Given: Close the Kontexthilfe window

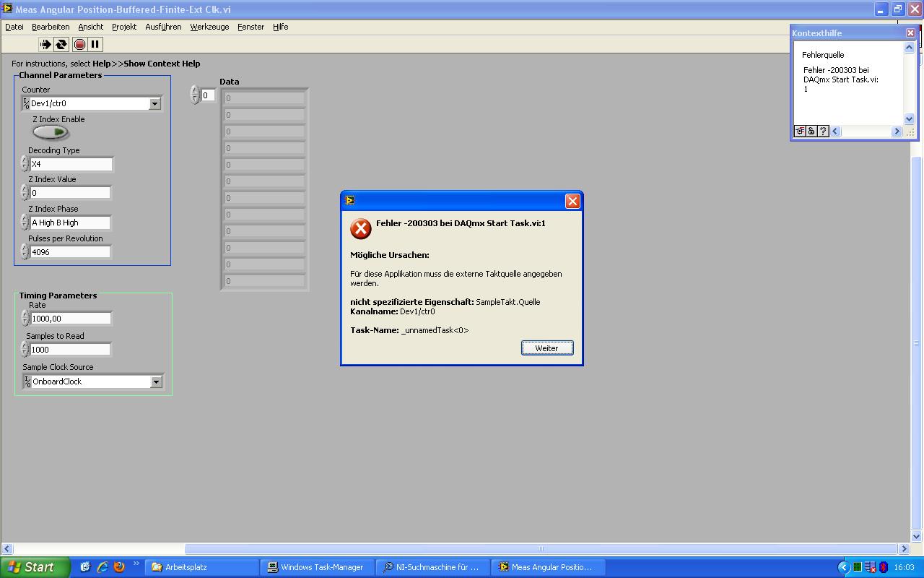Looking at the screenshot, I should pyautogui.click(x=910, y=33).
